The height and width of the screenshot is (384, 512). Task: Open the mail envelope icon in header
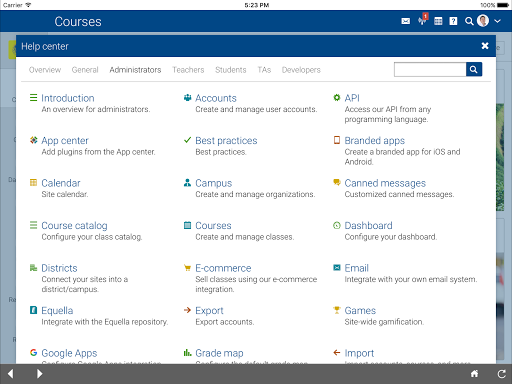point(405,21)
